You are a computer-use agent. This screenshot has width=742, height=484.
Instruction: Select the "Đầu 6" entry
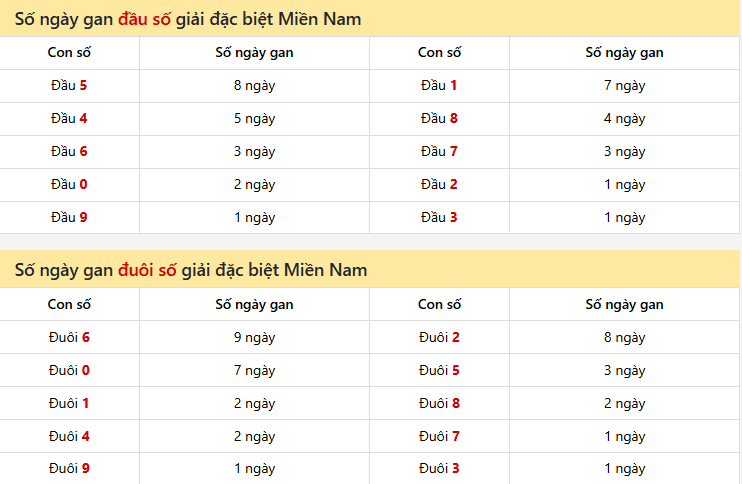click(x=69, y=152)
